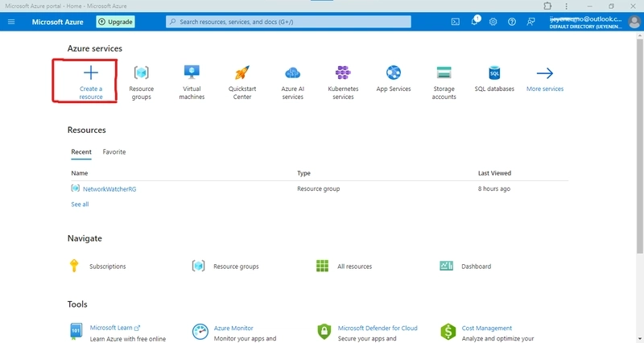This screenshot has height=343, width=644.
Task: Click the Microsoft Azure home title
Action: tap(57, 22)
